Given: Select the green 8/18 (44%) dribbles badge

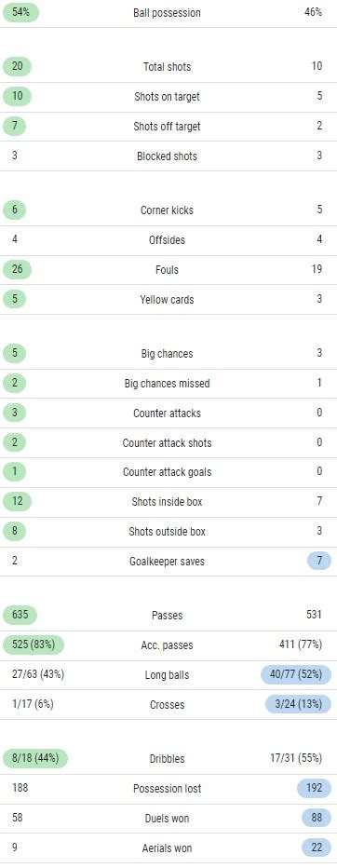Looking at the screenshot, I should pyautogui.click(x=35, y=758).
